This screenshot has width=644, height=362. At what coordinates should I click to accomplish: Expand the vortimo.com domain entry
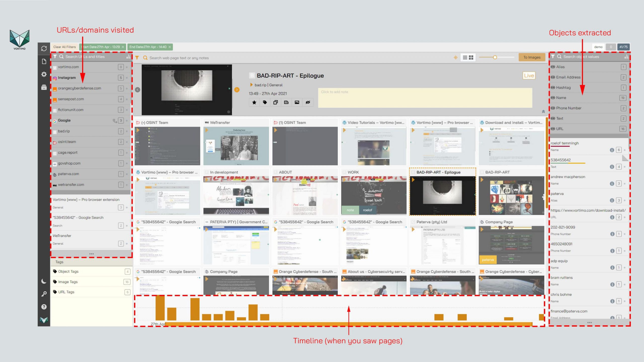coord(91,67)
